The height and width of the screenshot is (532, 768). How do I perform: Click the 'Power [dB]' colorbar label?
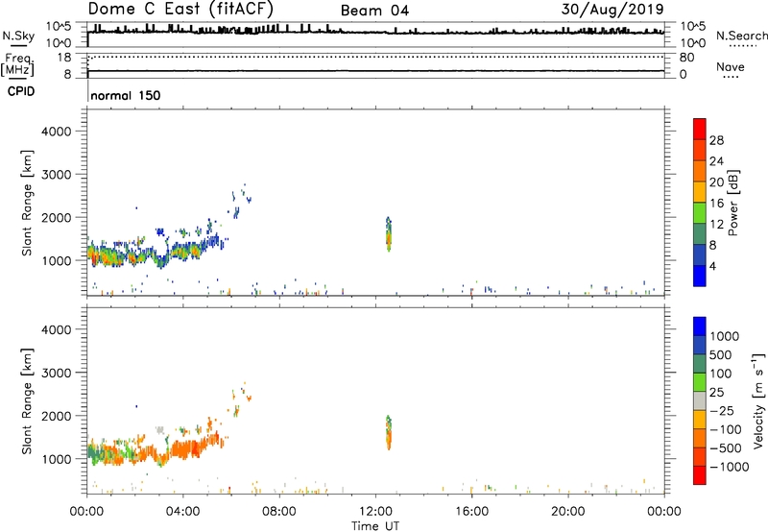pos(733,203)
